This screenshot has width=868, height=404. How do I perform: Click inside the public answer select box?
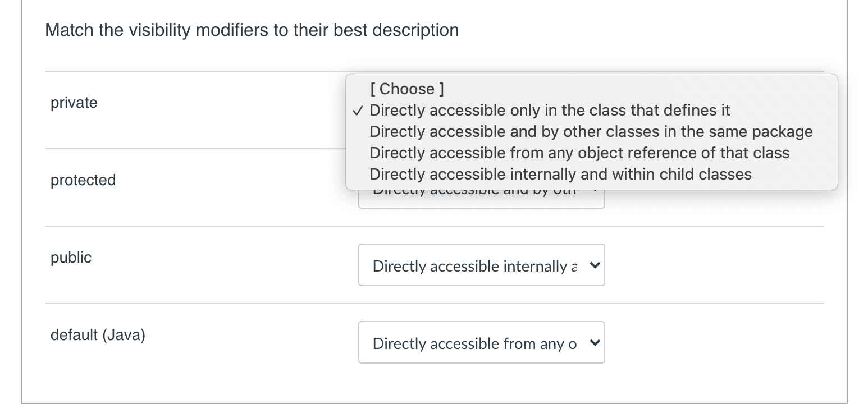[x=472, y=264]
